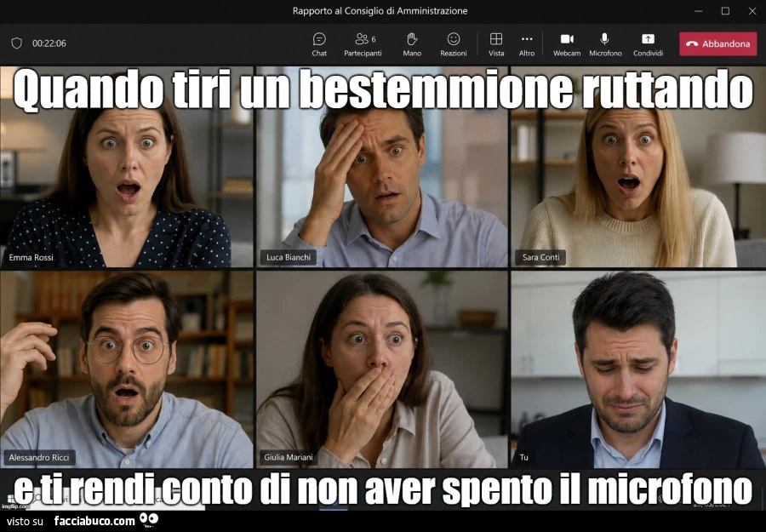Select Giulia Mariani's video tile

coord(382,369)
